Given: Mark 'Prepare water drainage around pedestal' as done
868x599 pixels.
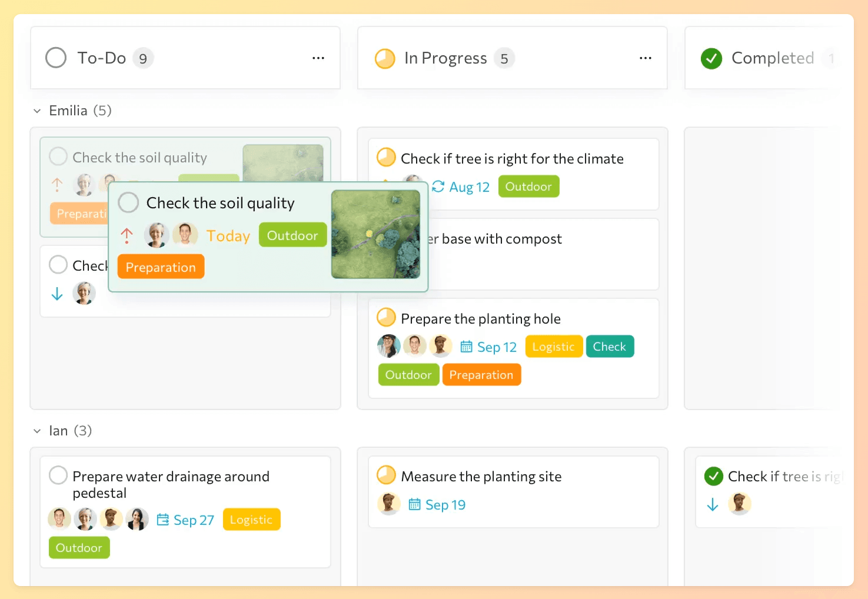Looking at the screenshot, I should 58,475.
